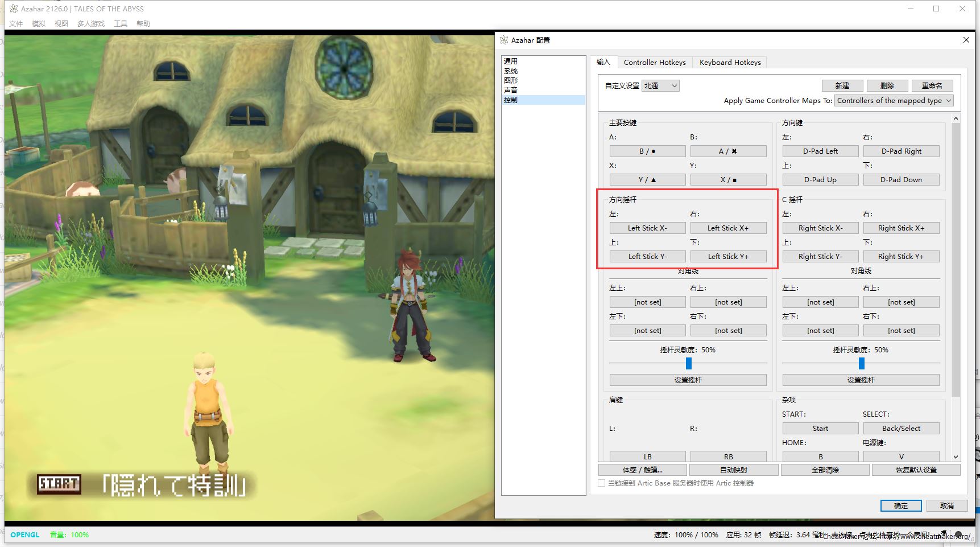Open the 文件 menu

point(16,23)
